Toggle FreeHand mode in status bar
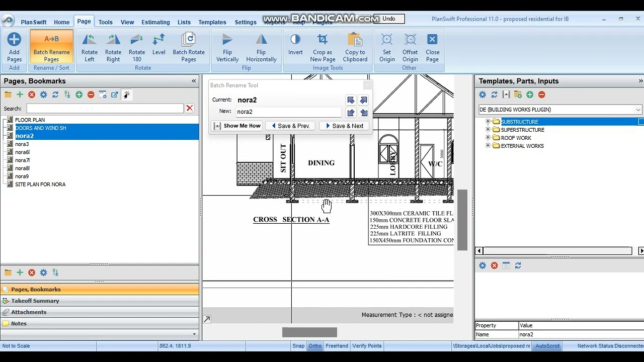644x362 pixels. (x=337, y=346)
